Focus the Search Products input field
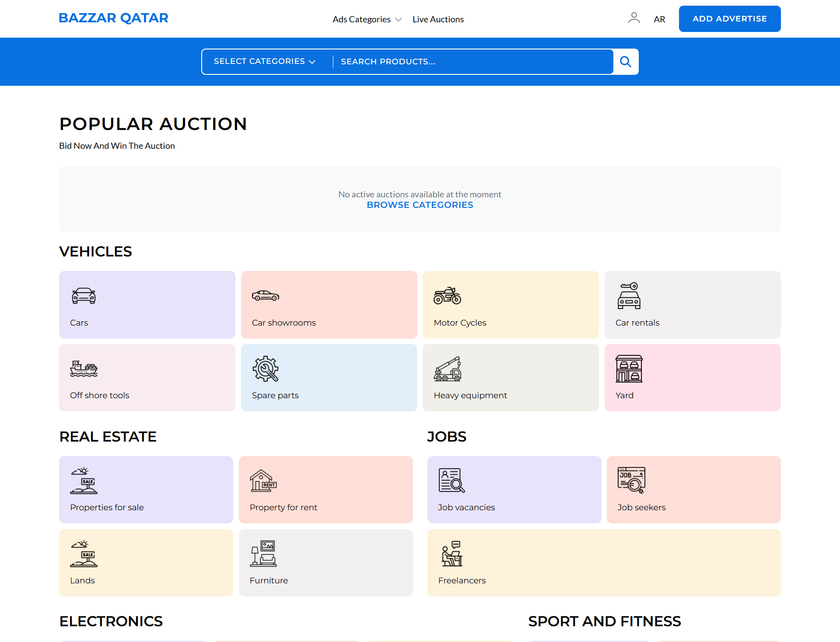 [472, 62]
